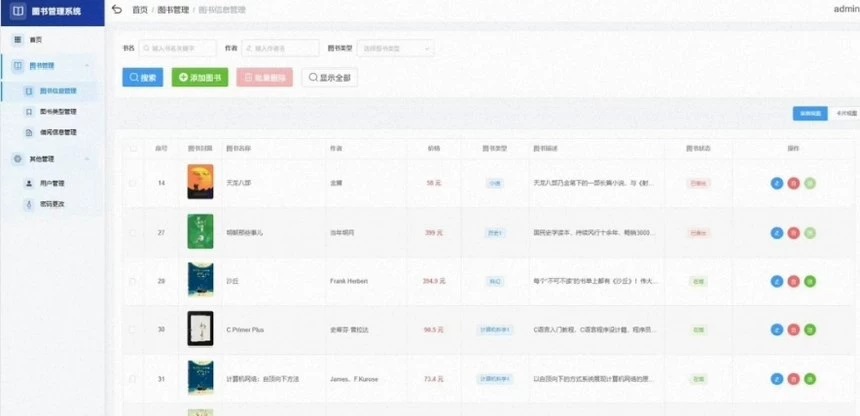Open the admin user menu
The image size is (860, 416).
click(846, 9)
